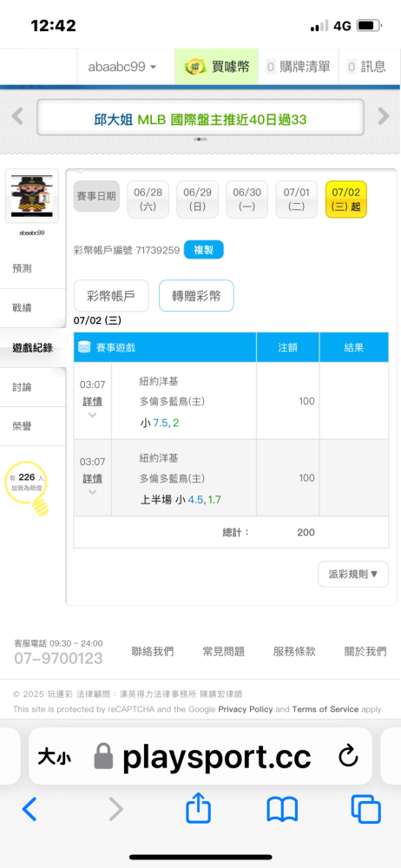Open the 大小 text size menu

[x=55, y=757]
